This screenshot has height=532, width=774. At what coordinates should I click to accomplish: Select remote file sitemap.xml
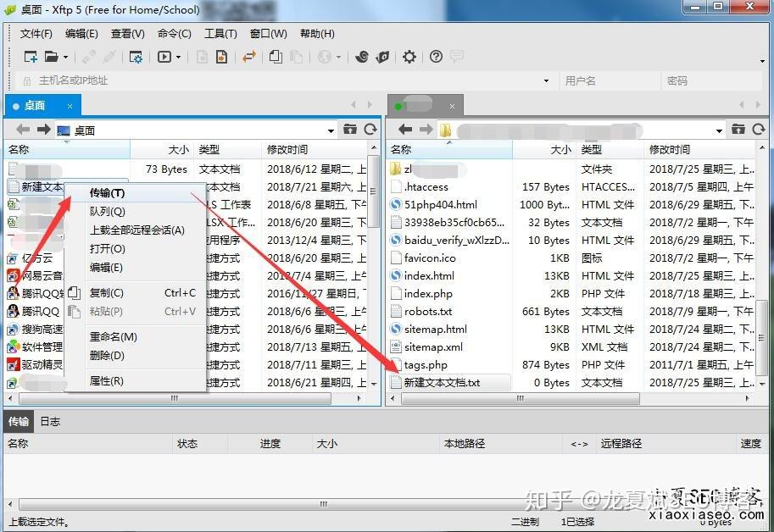click(x=434, y=347)
